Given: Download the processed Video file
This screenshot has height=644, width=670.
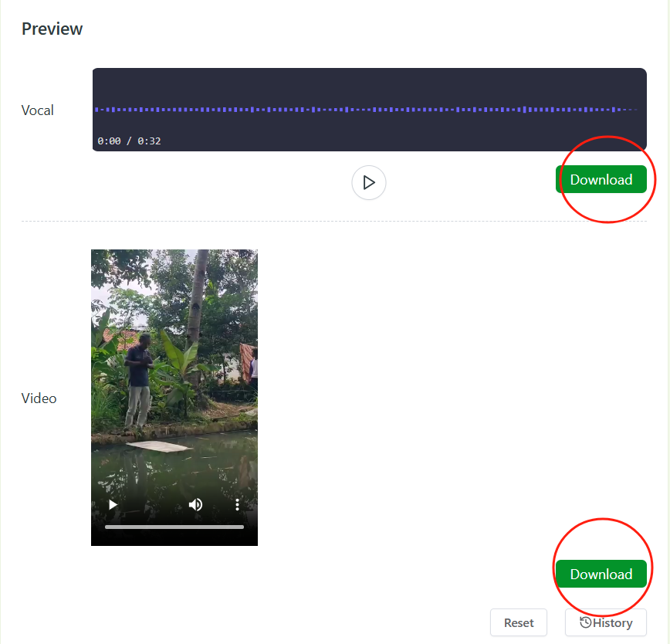Looking at the screenshot, I should [602, 574].
